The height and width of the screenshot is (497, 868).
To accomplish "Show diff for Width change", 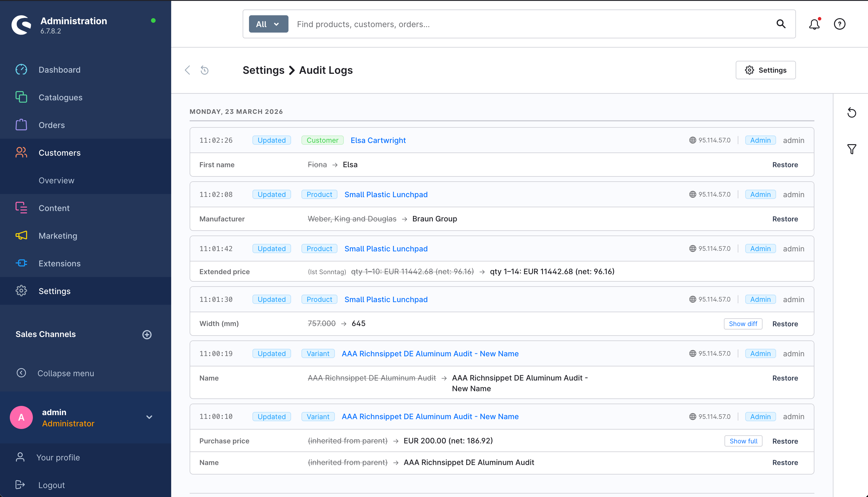I will pyautogui.click(x=743, y=323).
